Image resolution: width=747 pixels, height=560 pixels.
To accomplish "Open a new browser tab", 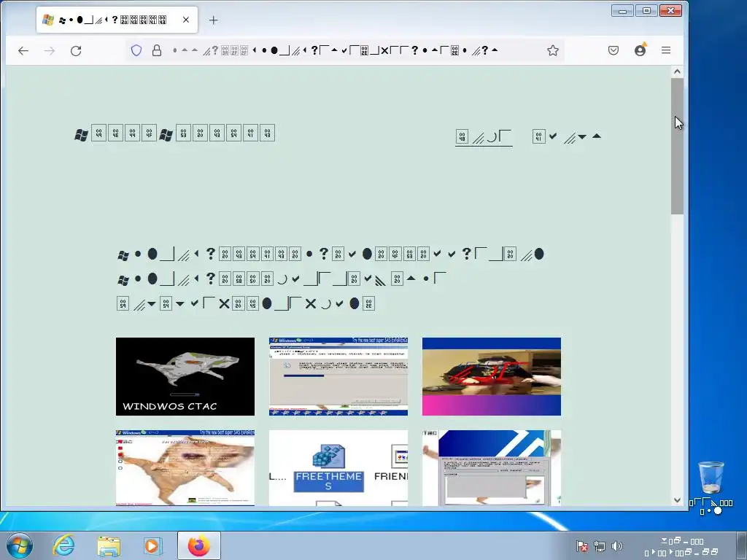I will tap(214, 20).
